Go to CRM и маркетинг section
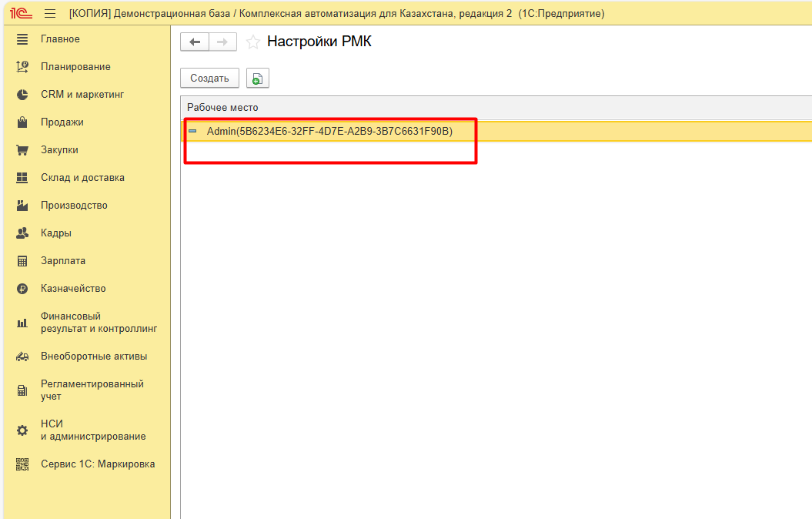 [82, 95]
